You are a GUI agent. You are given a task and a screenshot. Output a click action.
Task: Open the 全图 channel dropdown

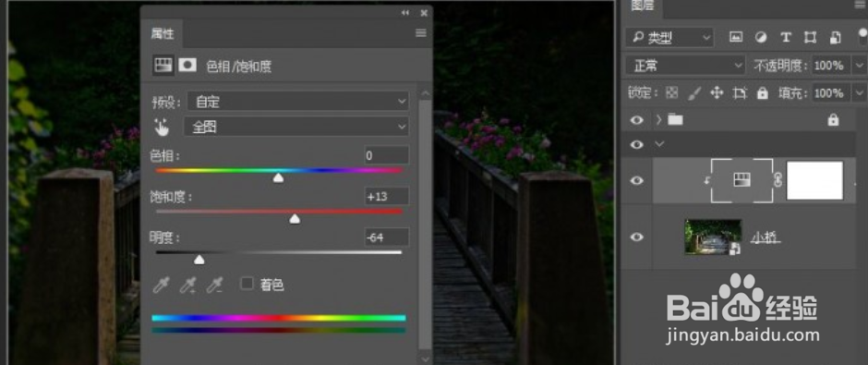[x=296, y=127]
